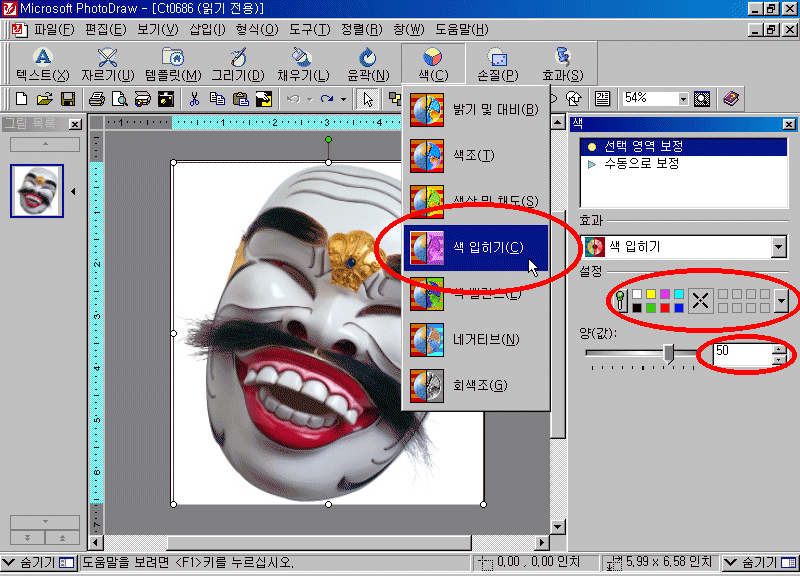Image resolution: width=800 pixels, height=576 pixels.
Task: Open the undo history dropdown arrow
Action: pos(310,99)
